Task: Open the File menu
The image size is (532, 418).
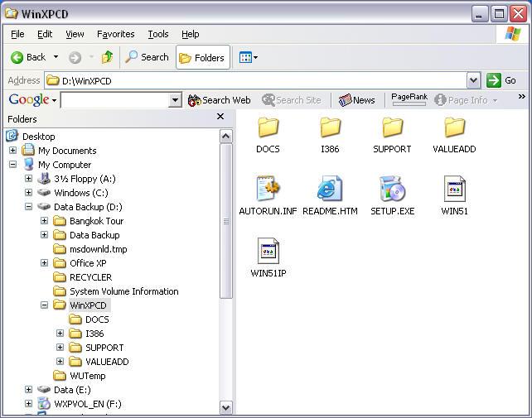Action: pos(17,34)
